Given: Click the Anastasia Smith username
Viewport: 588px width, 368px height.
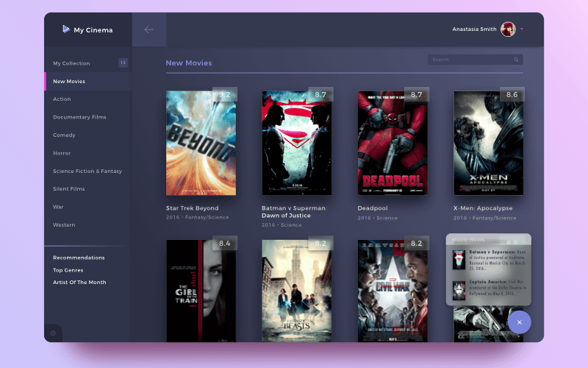Looking at the screenshot, I should [474, 29].
